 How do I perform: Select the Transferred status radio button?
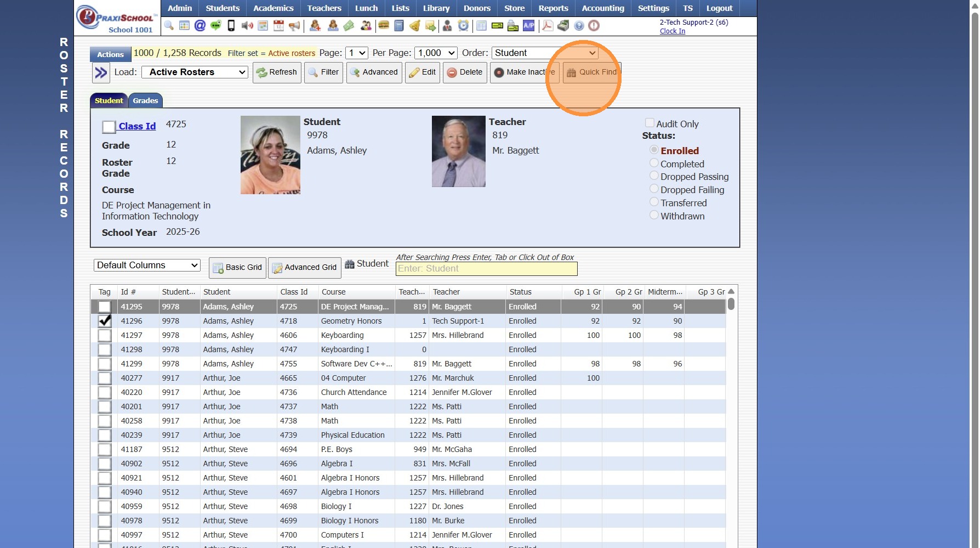tap(654, 202)
